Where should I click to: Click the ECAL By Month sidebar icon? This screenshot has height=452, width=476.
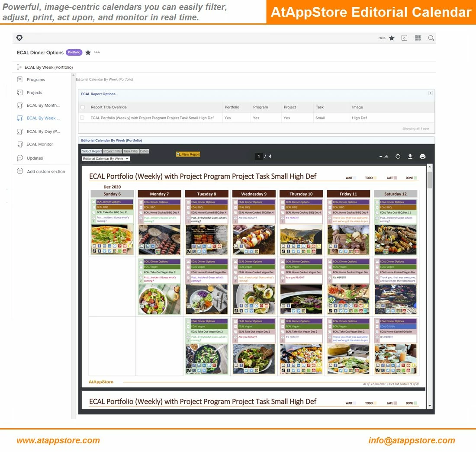tap(20, 105)
